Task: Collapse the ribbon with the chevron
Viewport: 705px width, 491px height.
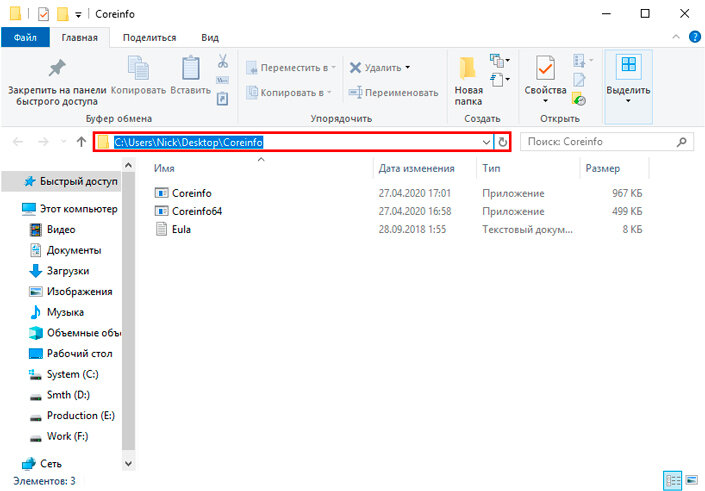Action: pyautogui.click(x=676, y=37)
